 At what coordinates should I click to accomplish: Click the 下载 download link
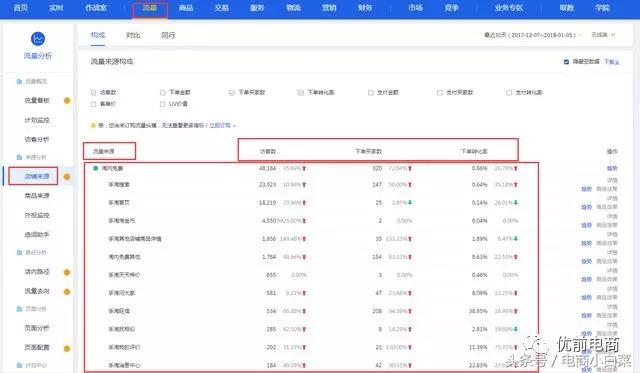609,62
